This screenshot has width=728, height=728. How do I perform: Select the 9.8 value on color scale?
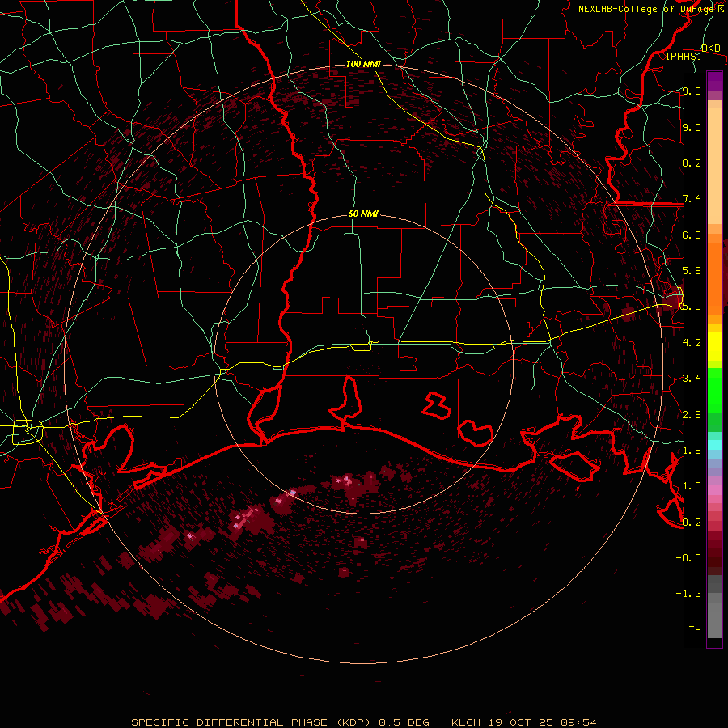coord(692,91)
